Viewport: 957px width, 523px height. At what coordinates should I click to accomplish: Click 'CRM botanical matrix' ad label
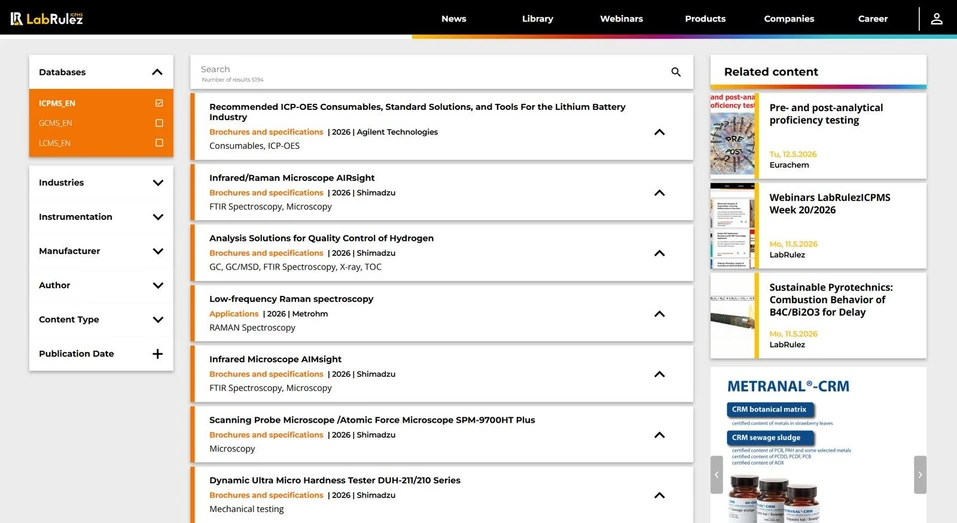click(x=769, y=409)
